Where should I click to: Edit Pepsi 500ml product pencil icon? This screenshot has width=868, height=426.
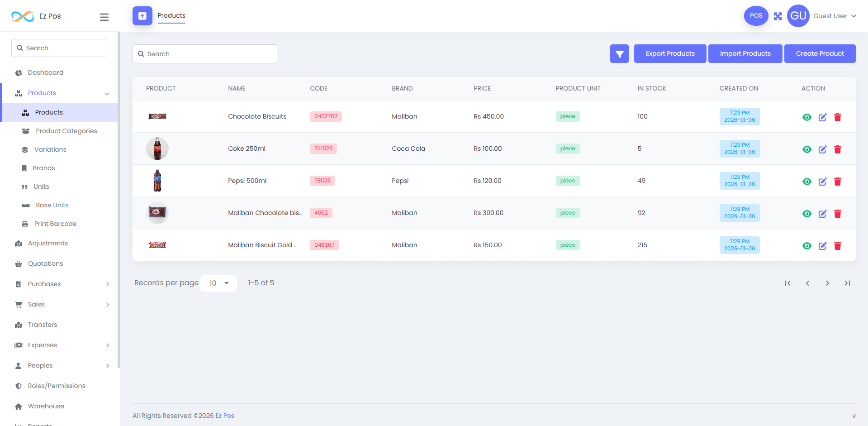tap(822, 182)
